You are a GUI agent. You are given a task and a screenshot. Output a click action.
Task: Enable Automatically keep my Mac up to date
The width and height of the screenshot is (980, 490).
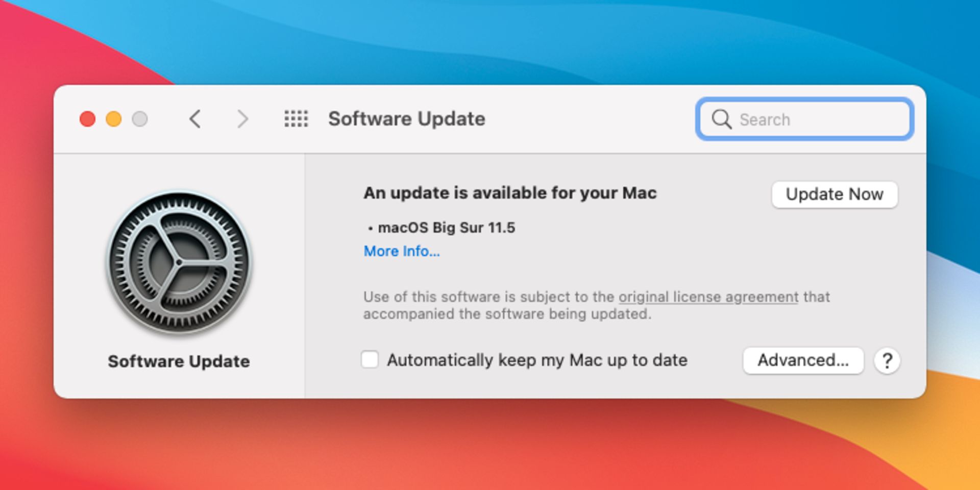tap(370, 359)
